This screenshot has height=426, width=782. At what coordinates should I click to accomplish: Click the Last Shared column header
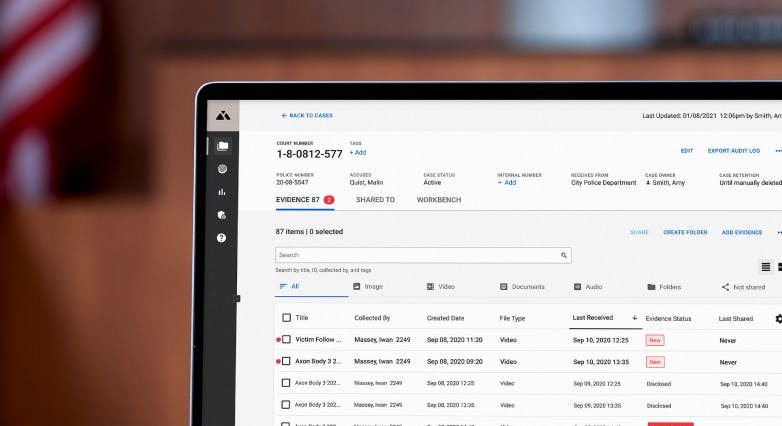click(736, 319)
